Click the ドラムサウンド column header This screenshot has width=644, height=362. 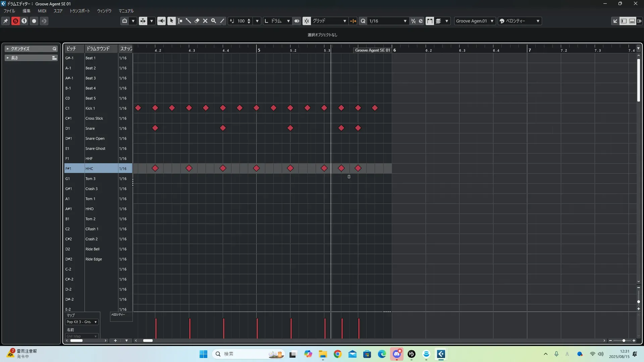click(x=98, y=49)
